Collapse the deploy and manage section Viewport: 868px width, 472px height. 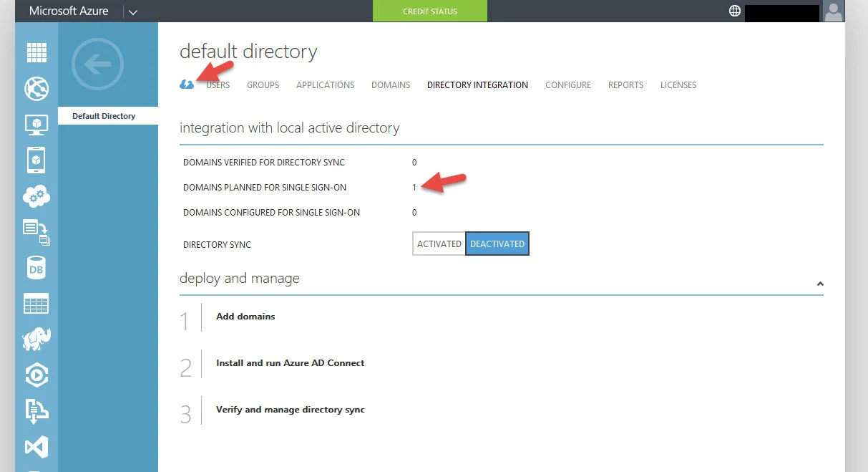[x=819, y=284]
